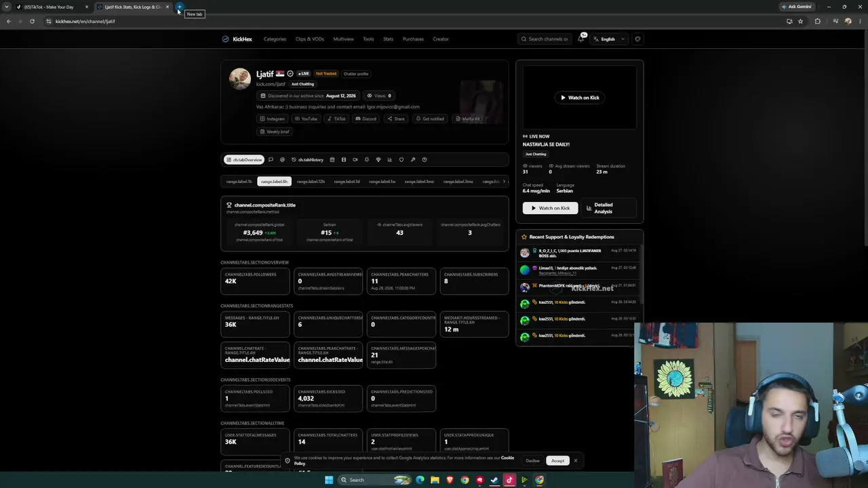Select the range.label.6h time range
868x488 pixels.
point(275,182)
